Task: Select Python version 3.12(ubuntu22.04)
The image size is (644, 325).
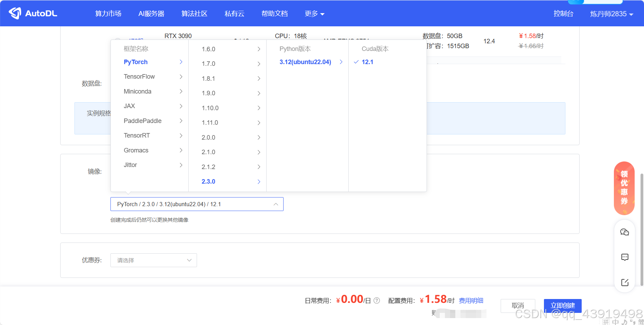Action: (307, 62)
